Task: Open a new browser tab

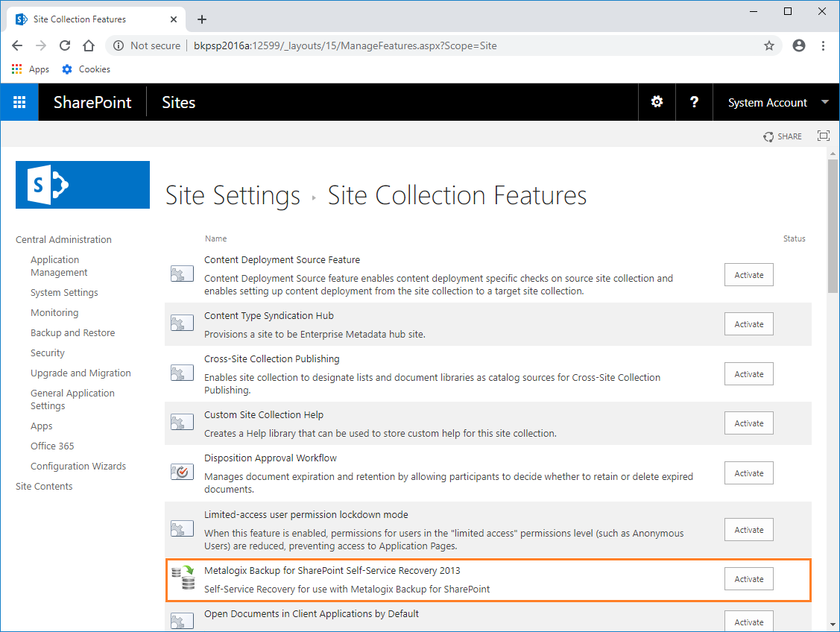Action: (201, 19)
